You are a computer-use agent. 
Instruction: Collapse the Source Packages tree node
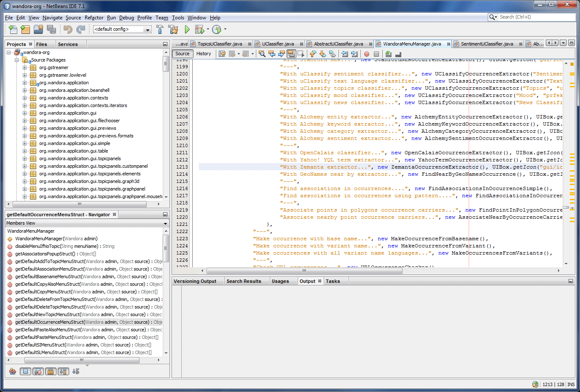point(16,59)
